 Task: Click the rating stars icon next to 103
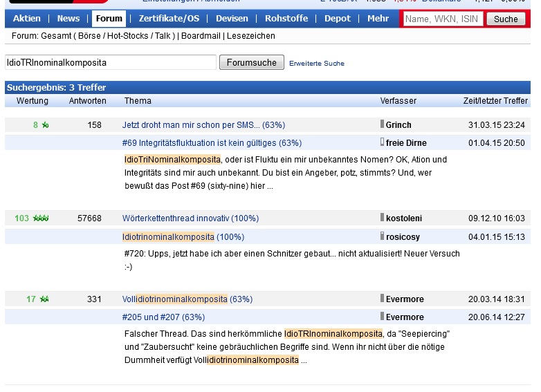point(41,218)
